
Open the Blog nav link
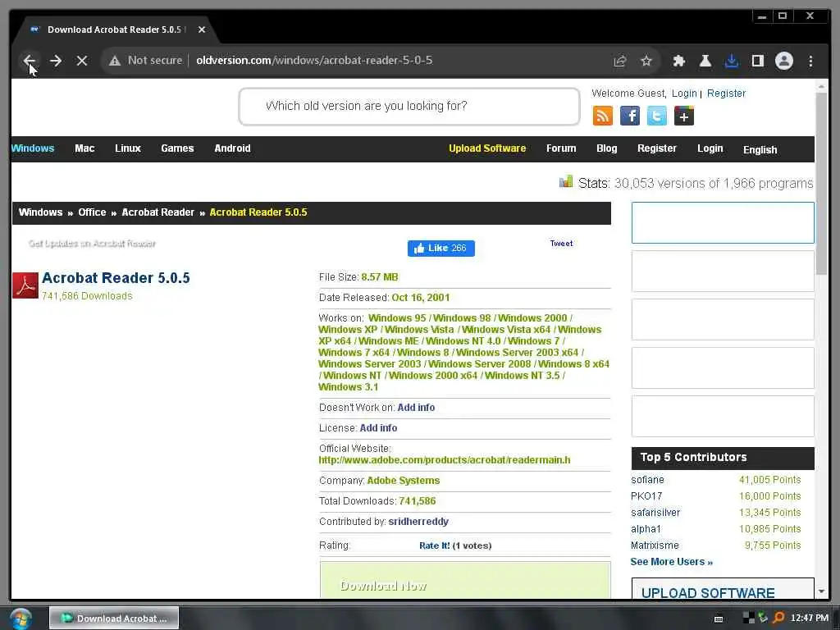[606, 148]
